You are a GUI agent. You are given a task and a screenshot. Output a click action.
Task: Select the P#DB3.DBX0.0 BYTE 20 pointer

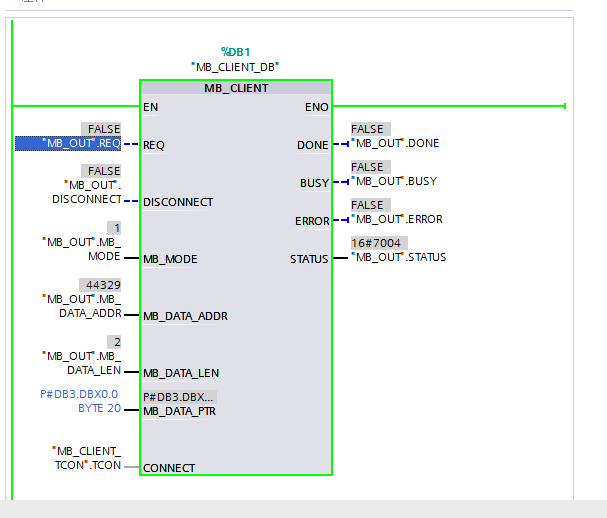point(81,401)
